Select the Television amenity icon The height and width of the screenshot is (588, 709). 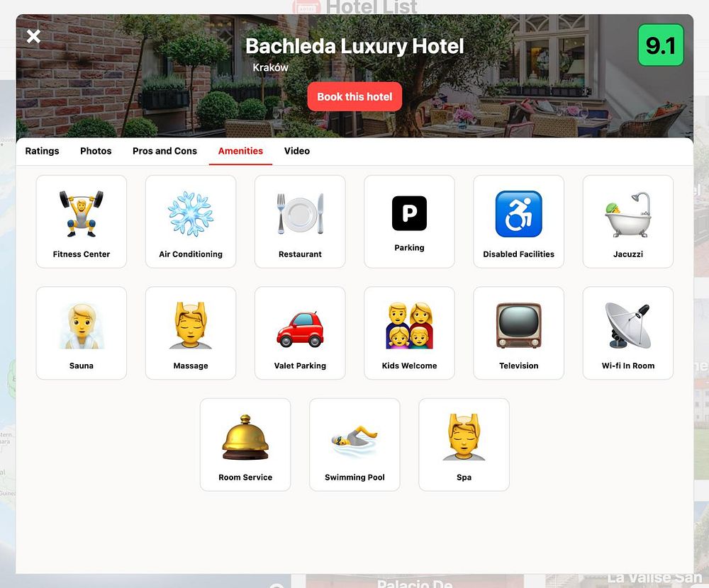click(x=519, y=325)
